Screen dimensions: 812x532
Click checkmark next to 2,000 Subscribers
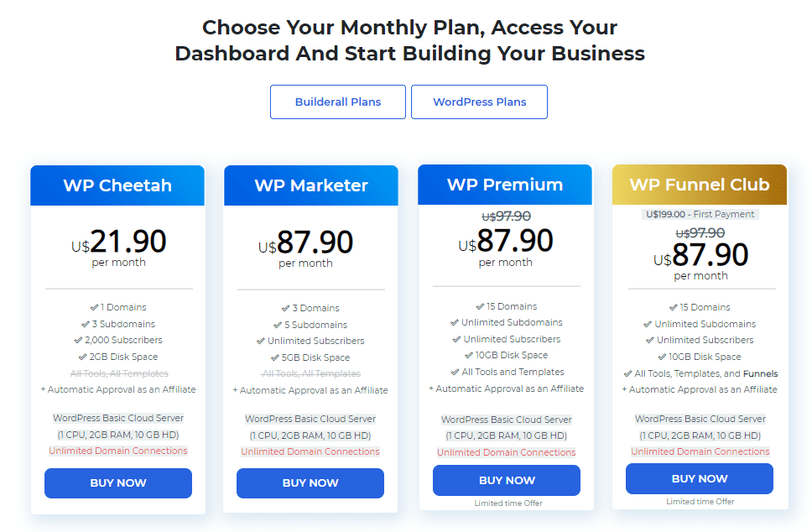78,340
